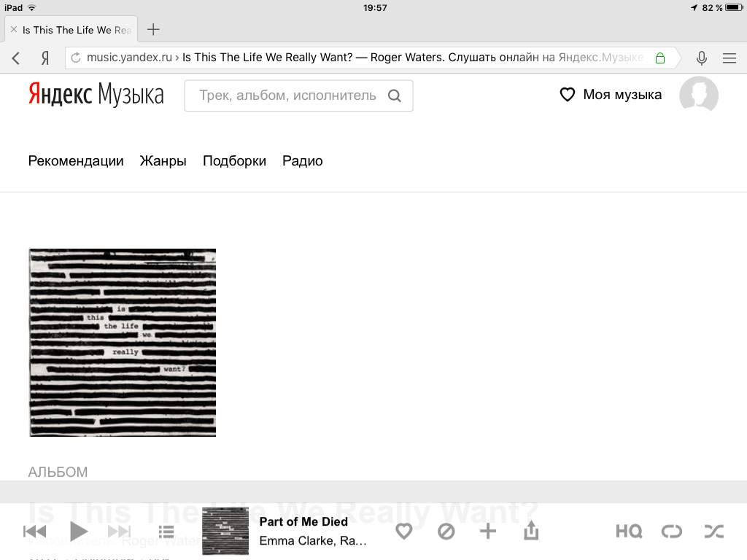This screenshot has width=747, height=560.
Task: Open the user profile avatar
Action: click(698, 95)
